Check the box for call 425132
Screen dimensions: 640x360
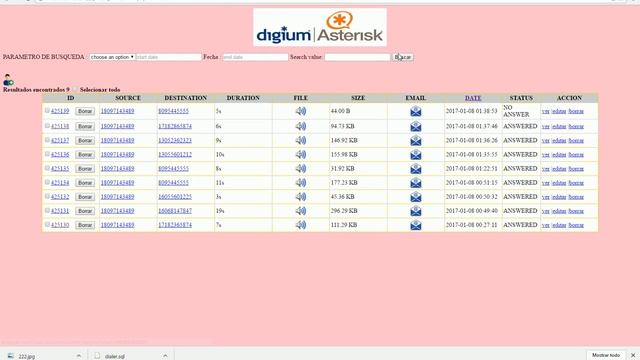pyautogui.click(x=47, y=196)
